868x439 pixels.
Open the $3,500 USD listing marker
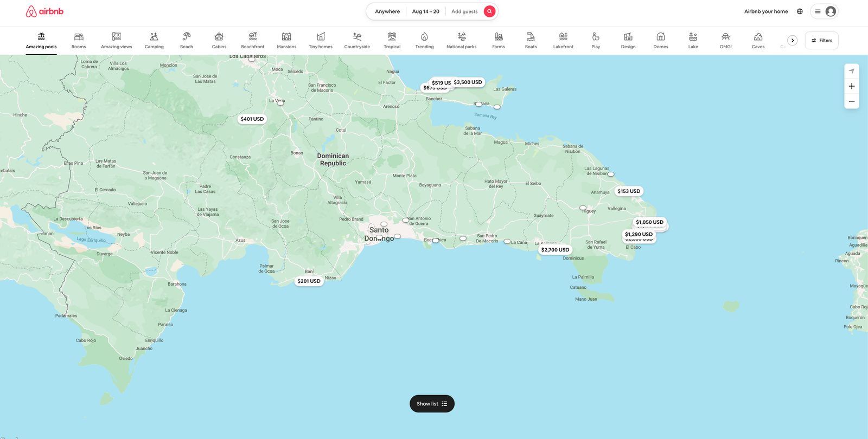(468, 82)
